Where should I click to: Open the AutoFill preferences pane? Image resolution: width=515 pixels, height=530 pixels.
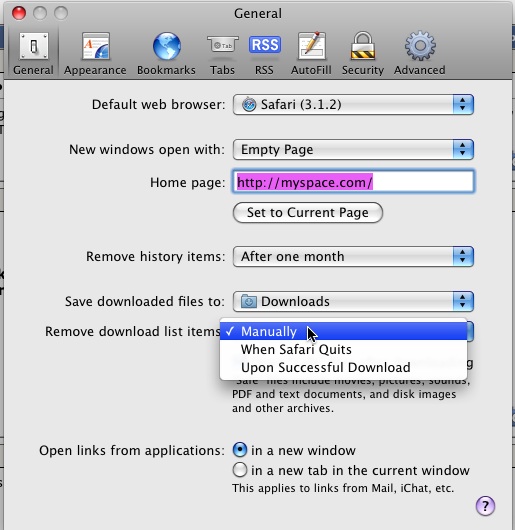click(311, 53)
